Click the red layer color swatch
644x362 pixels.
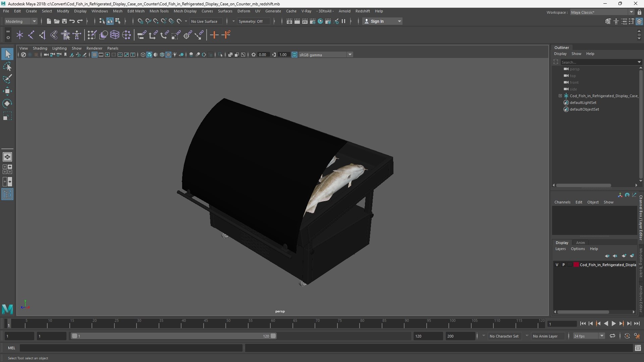(x=576, y=265)
